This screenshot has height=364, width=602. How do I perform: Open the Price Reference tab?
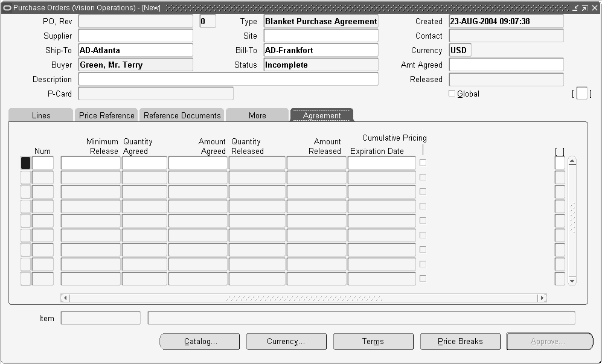pyautogui.click(x=106, y=115)
